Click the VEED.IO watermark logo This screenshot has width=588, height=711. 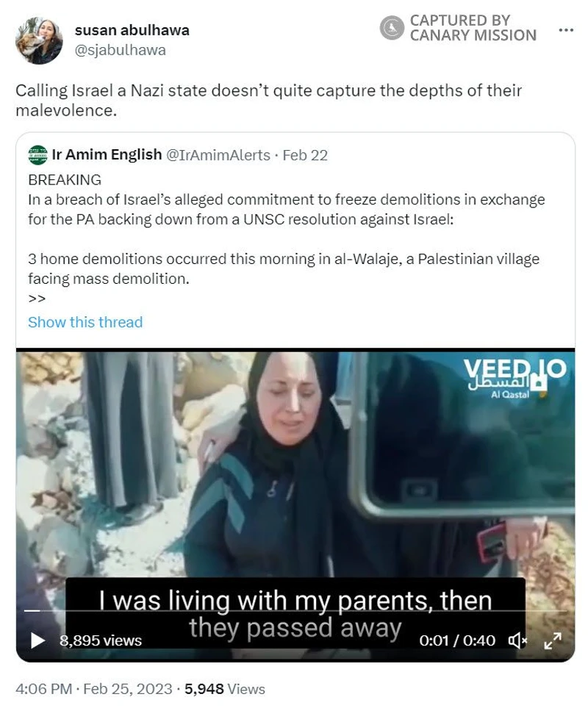pos(514,368)
